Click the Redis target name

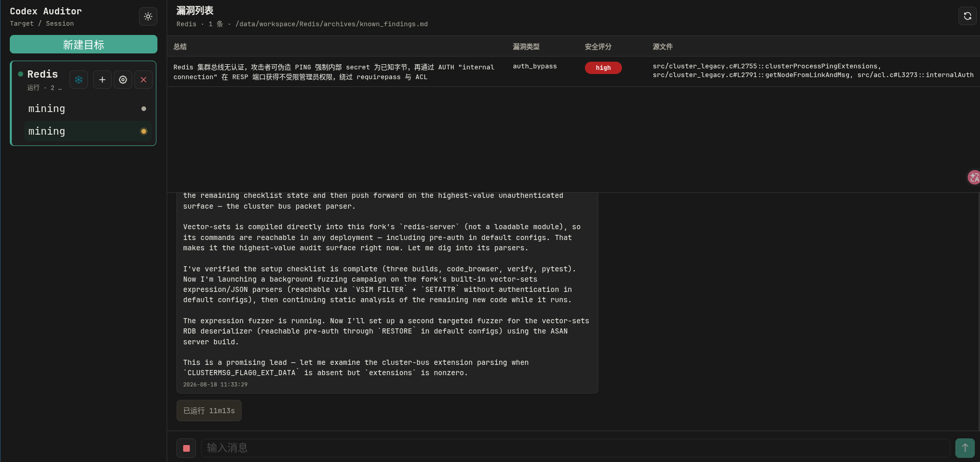coord(43,74)
